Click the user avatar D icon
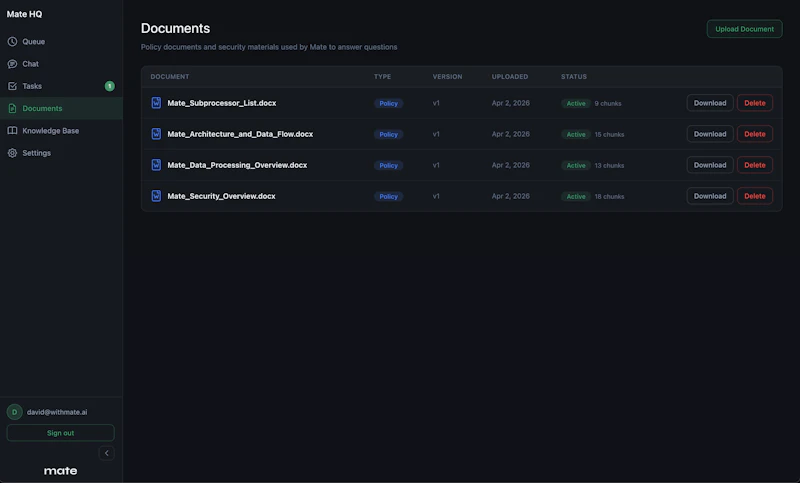 click(x=14, y=412)
